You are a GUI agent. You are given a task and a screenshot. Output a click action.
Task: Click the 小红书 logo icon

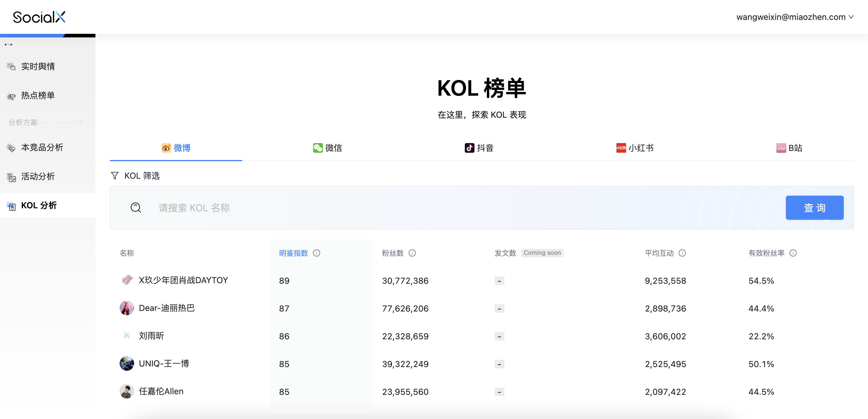pos(621,148)
